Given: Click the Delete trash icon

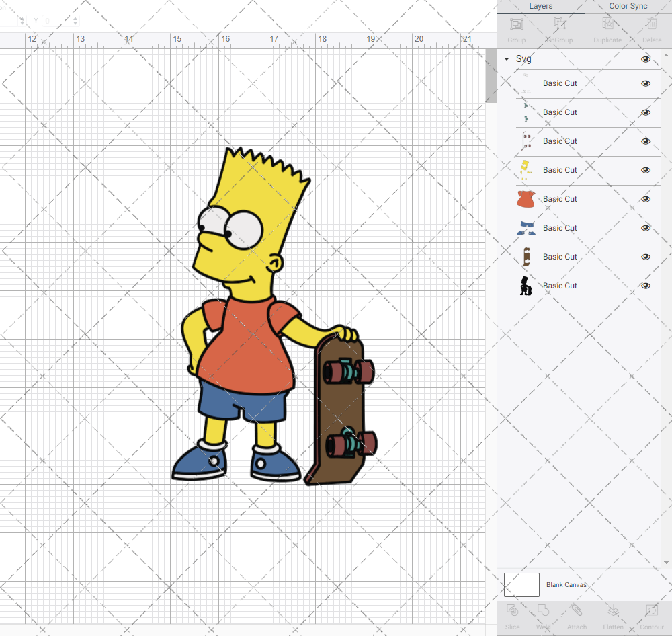Looking at the screenshot, I should click(x=652, y=24).
